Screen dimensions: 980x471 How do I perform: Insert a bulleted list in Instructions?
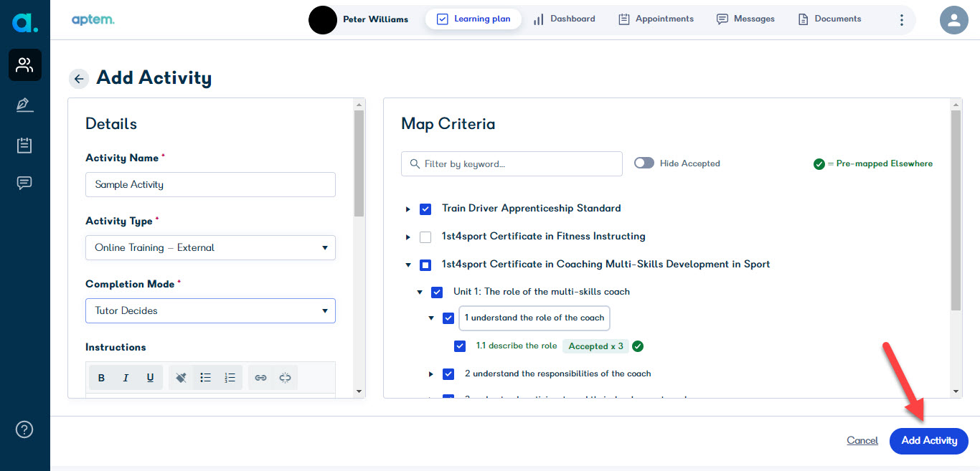pyautogui.click(x=206, y=378)
